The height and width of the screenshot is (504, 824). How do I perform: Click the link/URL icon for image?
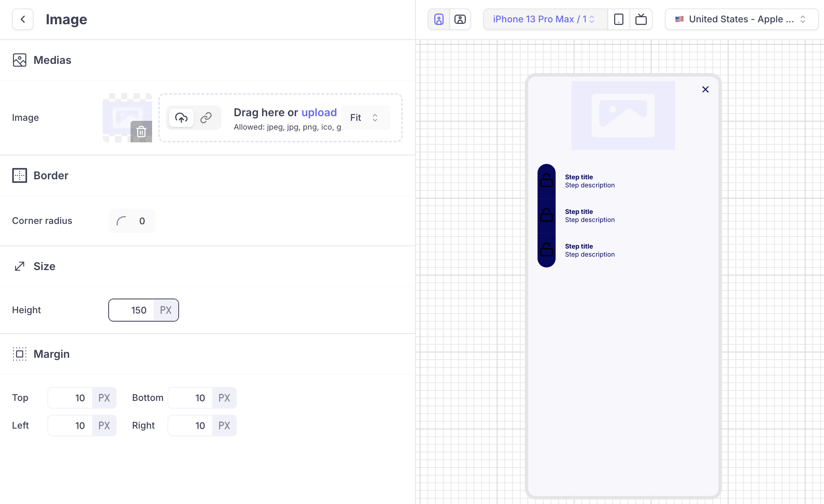coord(207,118)
